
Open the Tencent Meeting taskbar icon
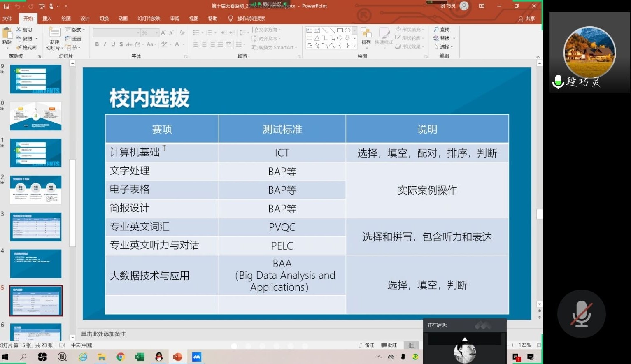click(x=197, y=357)
